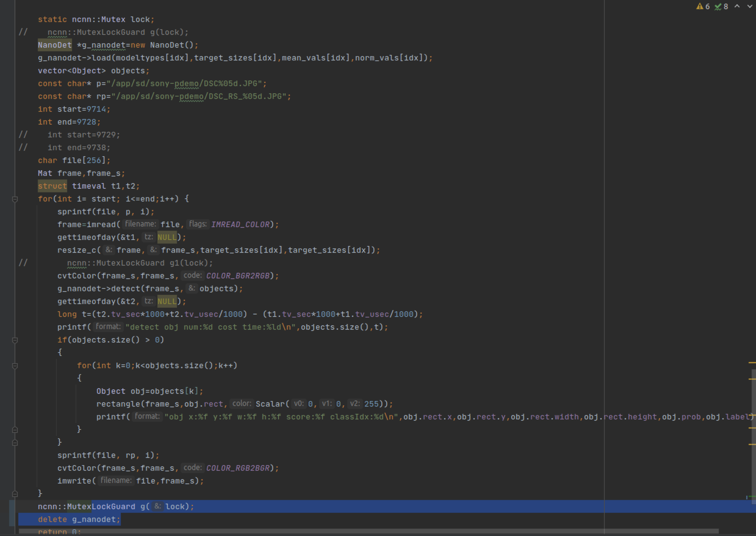The height and width of the screenshot is (536, 756).
Task: Click 'rectangle(frame_s,obj.rect' call
Action: point(244,404)
